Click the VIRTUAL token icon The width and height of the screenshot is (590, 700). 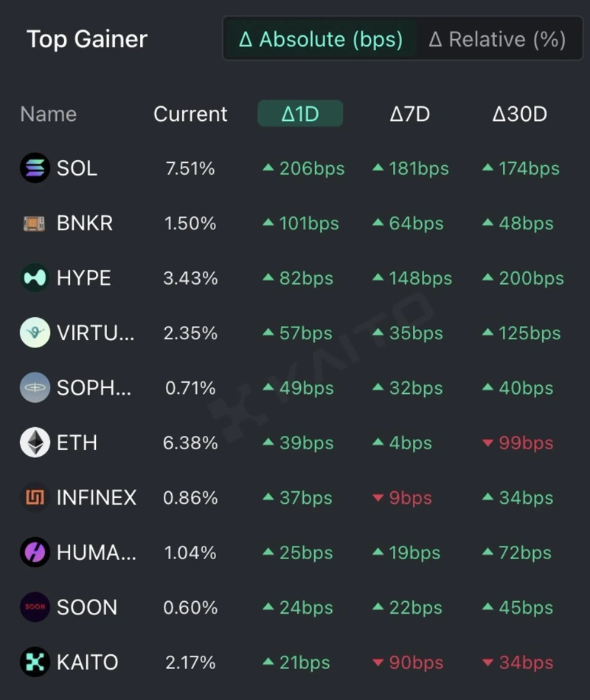35,333
